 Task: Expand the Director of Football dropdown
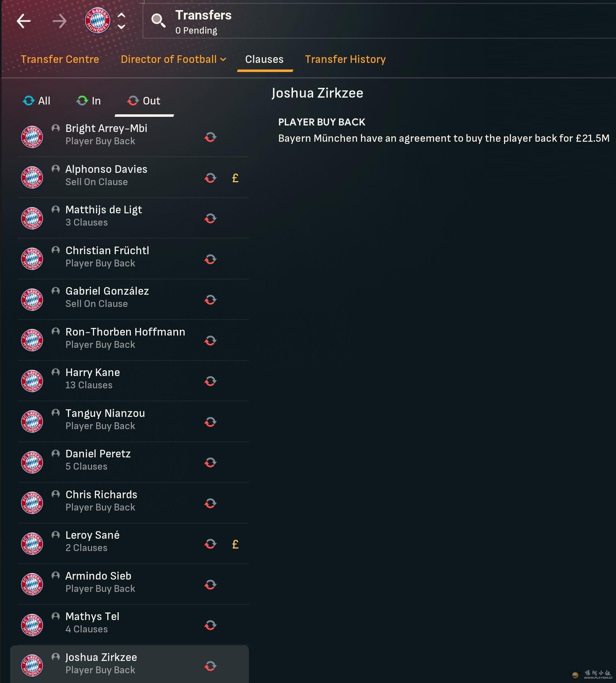[173, 59]
